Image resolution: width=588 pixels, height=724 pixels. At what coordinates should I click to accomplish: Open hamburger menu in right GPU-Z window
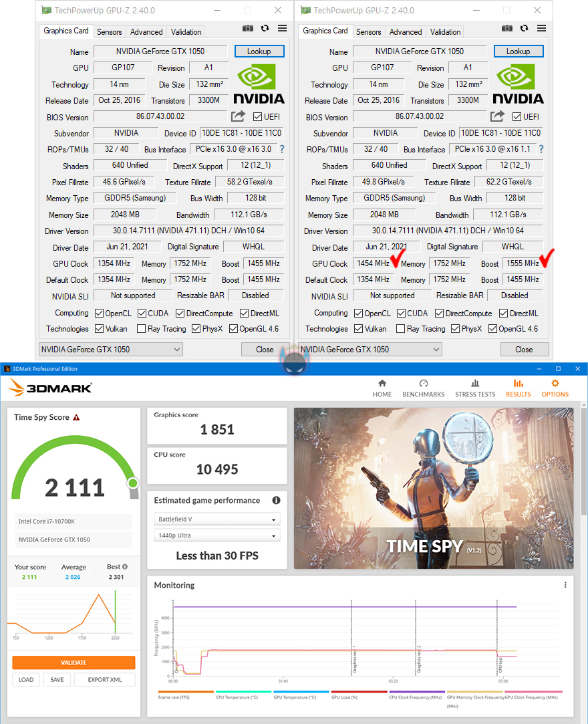[542, 29]
